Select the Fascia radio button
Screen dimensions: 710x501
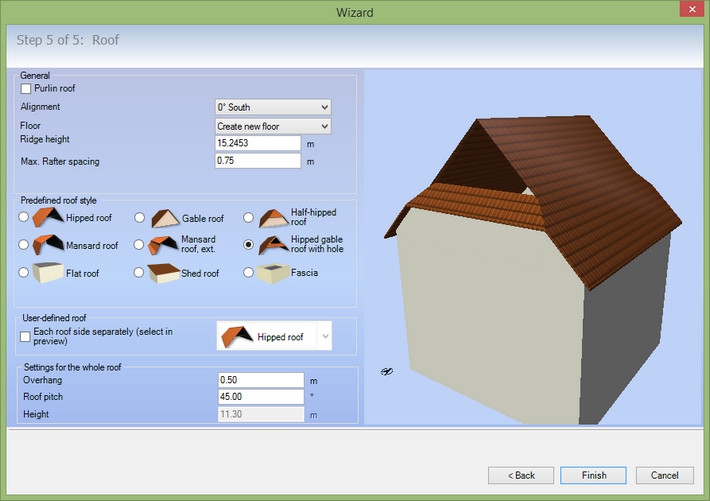point(248,272)
